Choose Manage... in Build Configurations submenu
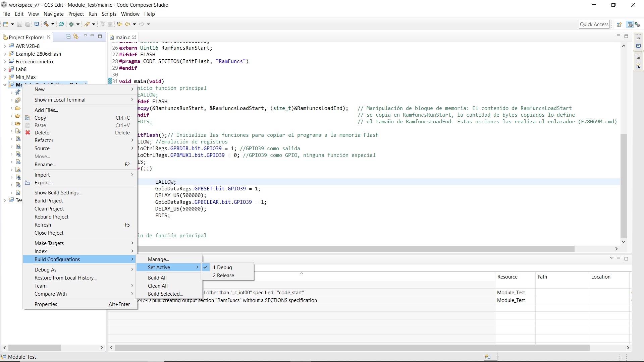This screenshot has height=362, width=644. tap(158, 259)
